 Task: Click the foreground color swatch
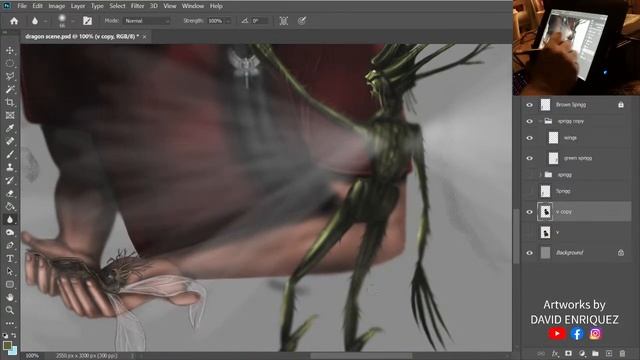point(7,345)
